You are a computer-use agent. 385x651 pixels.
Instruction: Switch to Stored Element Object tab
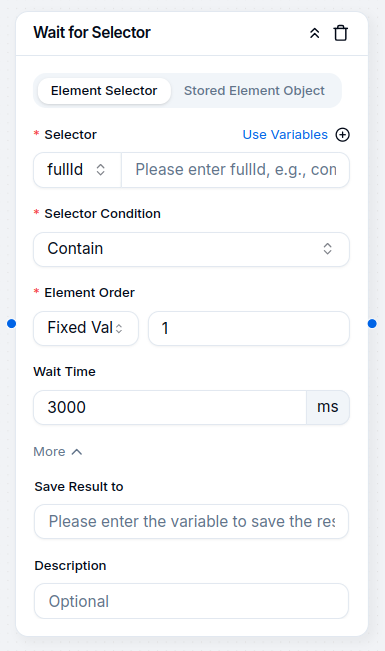coord(254,91)
